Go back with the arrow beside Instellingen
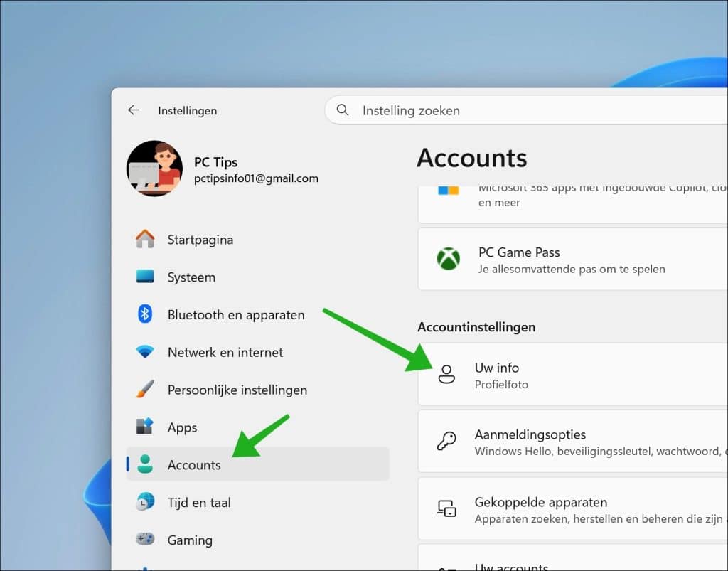This screenshot has height=571, width=728. click(134, 110)
